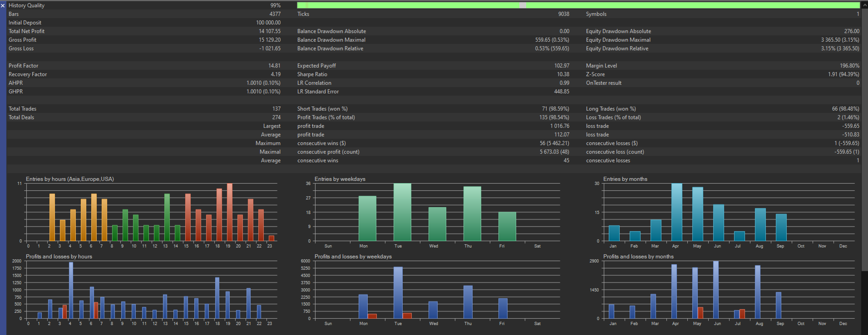Viewport: 868px width, 335px height.
Task: Click the gray segment in the History Quality bar
Action: (523, 5)
